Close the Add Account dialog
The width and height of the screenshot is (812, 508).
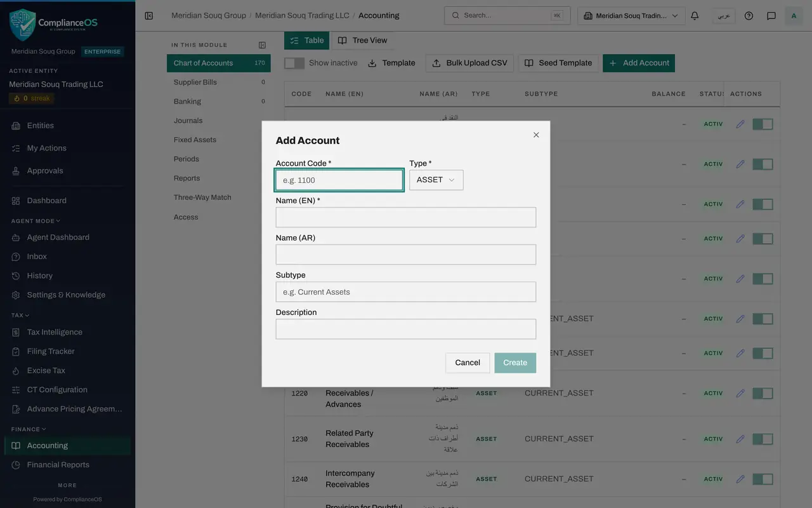[536, 135]
